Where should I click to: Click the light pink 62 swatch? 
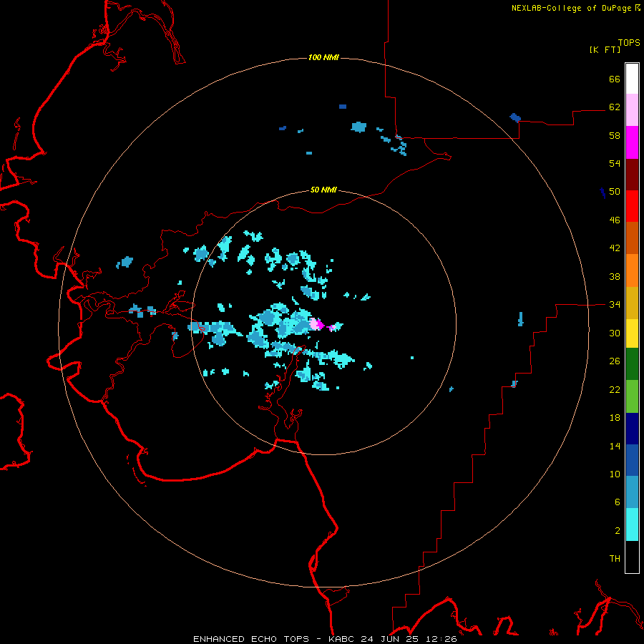[x=632, y=110]
